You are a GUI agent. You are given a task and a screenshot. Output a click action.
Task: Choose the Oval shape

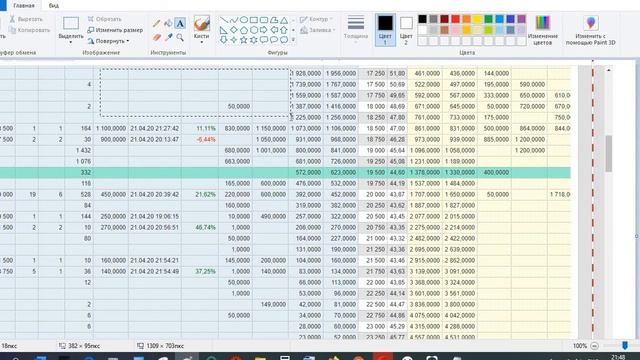pos(244,20)
